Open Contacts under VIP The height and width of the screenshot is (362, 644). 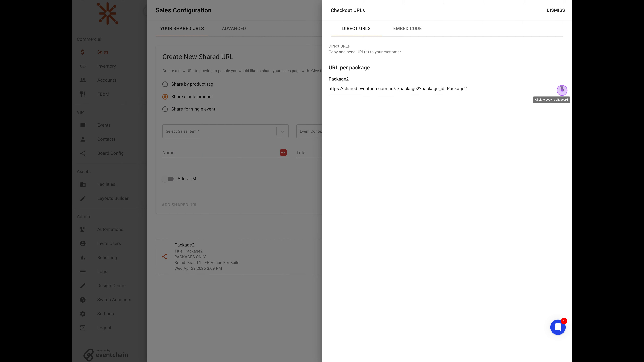coord(106,139)
